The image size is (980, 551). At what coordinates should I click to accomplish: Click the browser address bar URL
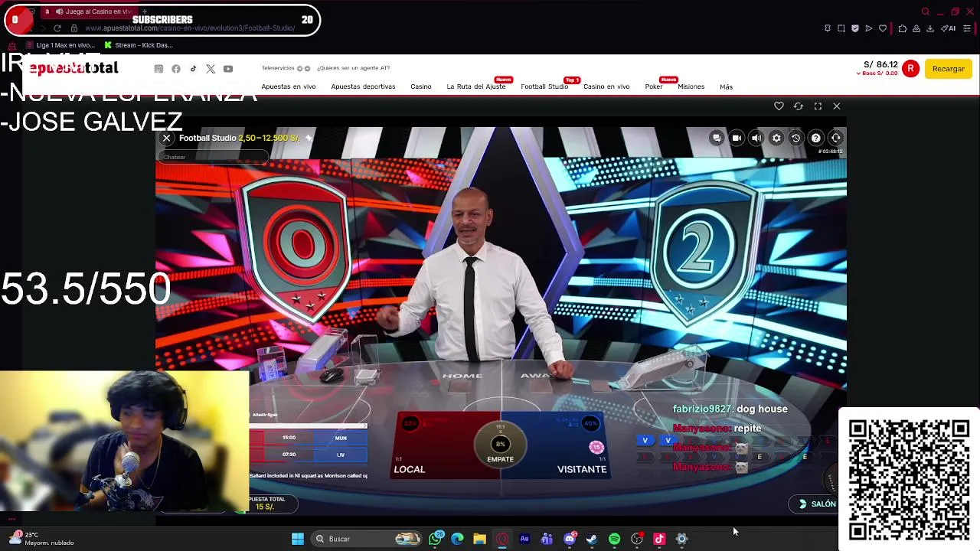pos(190,28)
